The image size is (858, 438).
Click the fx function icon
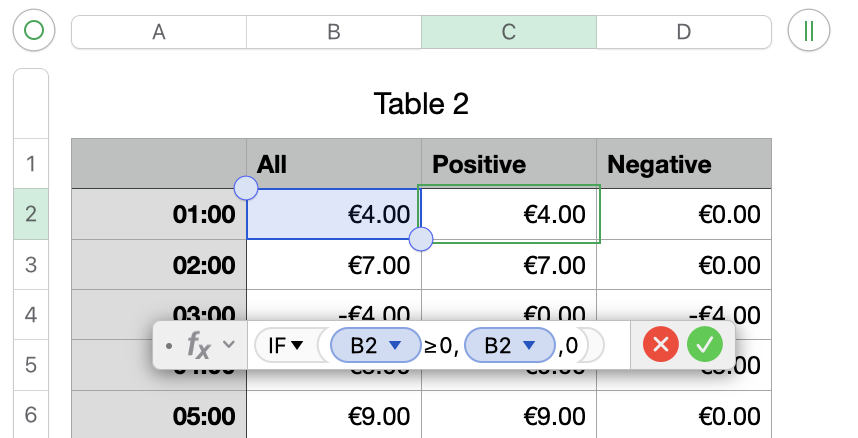(199, 346)
